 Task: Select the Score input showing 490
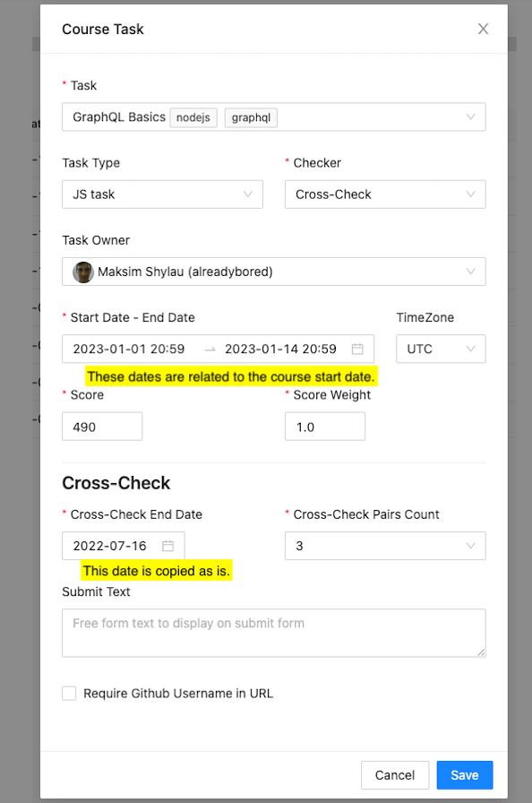pos(101,426)
